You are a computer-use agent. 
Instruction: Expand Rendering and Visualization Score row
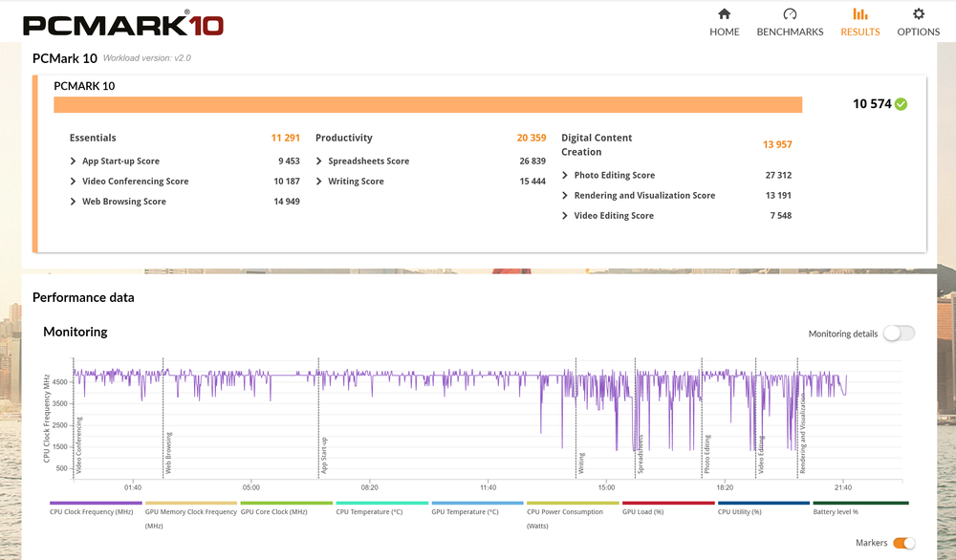click(x=677, y=195)
